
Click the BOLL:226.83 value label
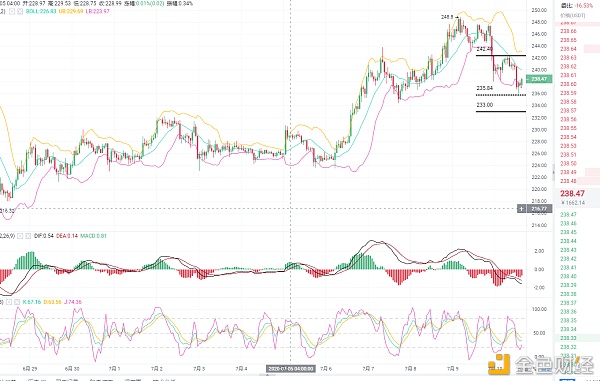click(x=41, y=11)
